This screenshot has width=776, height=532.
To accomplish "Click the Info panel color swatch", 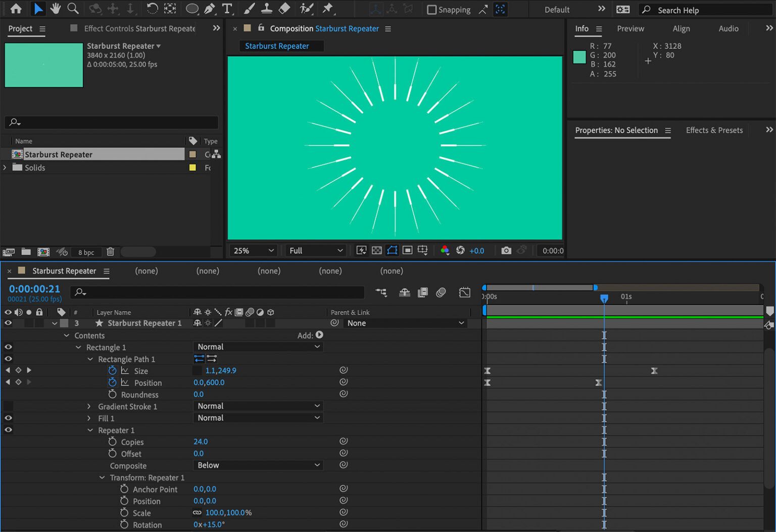I will coord(579,57).
